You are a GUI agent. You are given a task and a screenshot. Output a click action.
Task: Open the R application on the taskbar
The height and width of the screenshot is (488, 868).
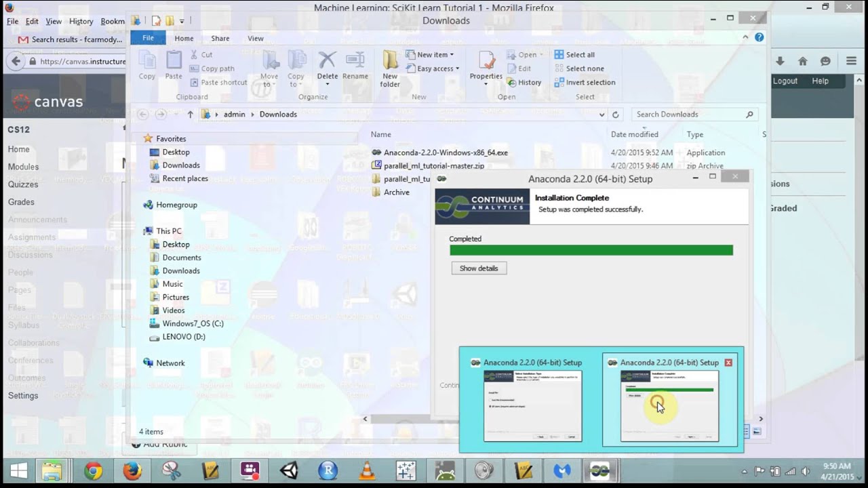point(328,470)
